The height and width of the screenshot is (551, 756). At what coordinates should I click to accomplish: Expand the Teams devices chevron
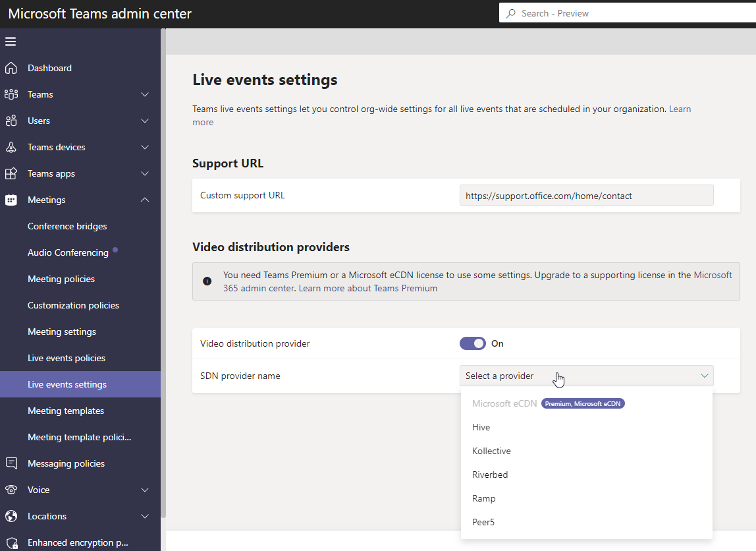click(145, 147)
